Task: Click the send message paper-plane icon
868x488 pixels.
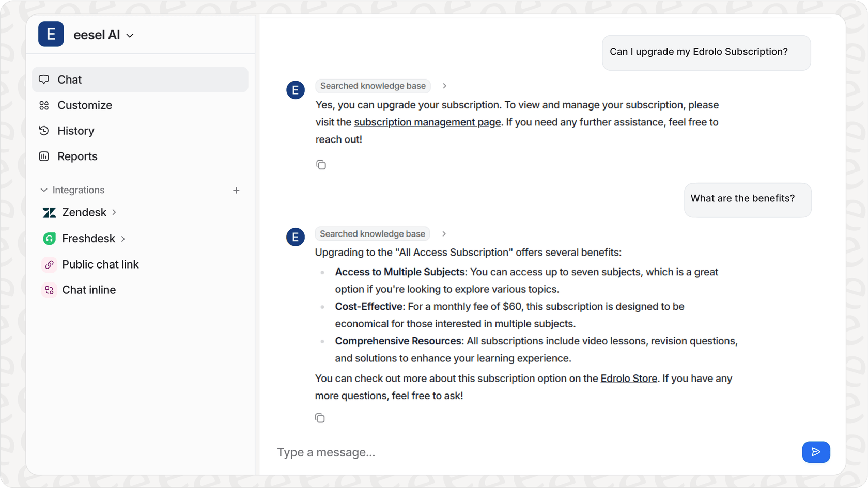Action: (816, 452)
